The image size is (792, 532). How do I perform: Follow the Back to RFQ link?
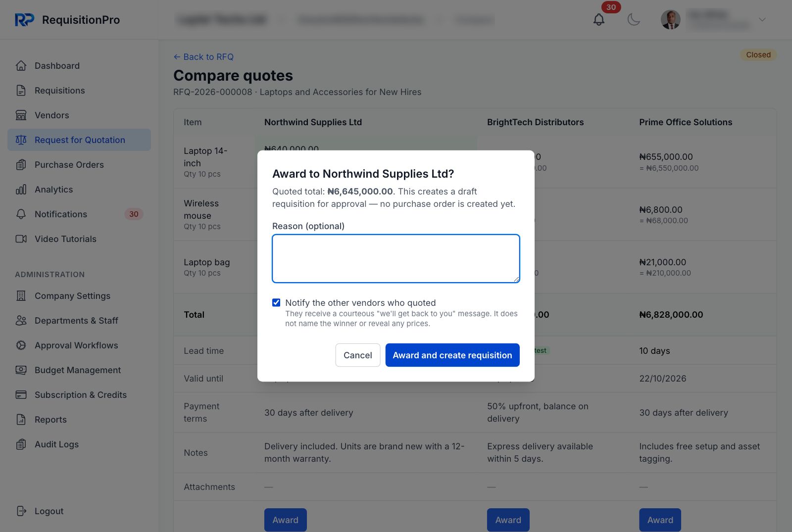tap(203, 57)
